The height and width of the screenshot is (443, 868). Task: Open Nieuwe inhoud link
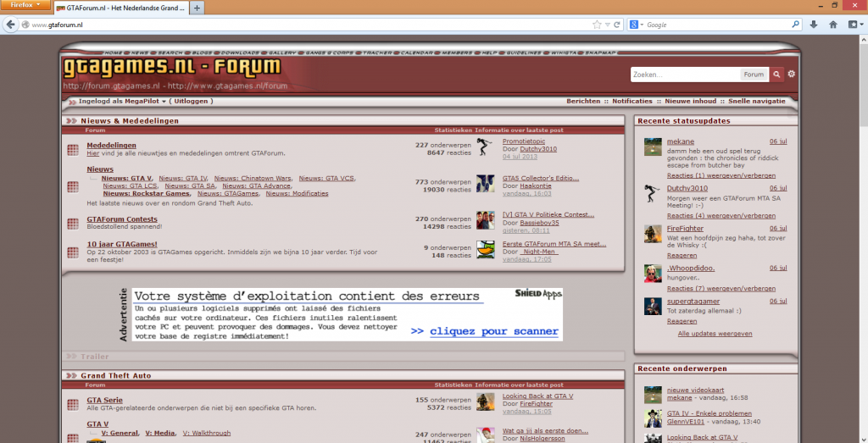(x=690, y=101)
